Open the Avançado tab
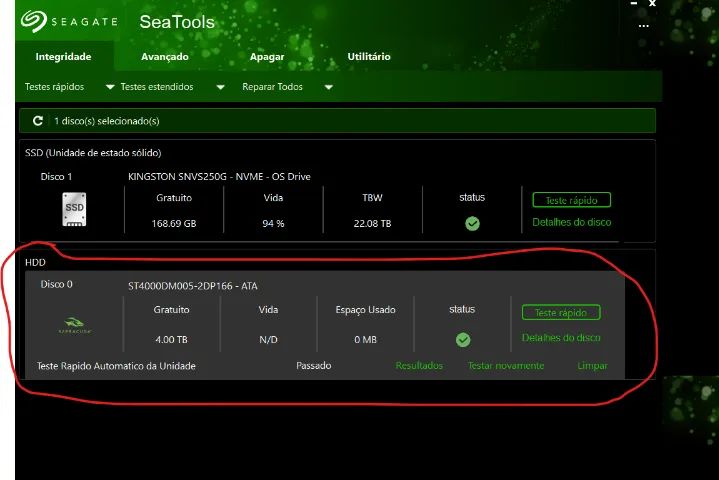The height and width of the screenshot is (480, 719). pos(165,56)
